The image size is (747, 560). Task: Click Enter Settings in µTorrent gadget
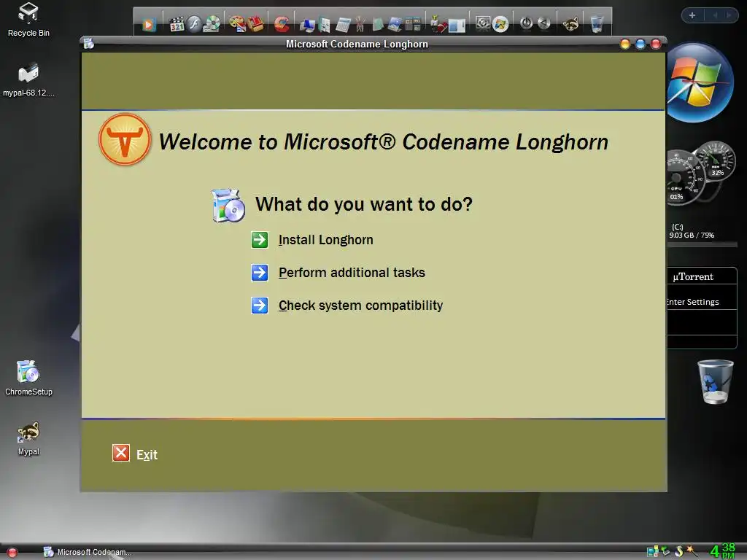pos(692,302)
